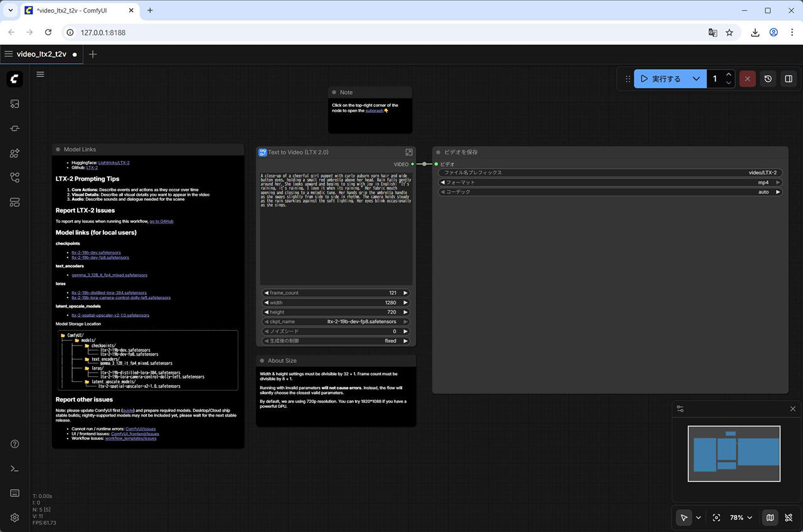Open the Assets panel in the sidebar
The height and width of the screenshot is (532, 803).
point(15,104)
